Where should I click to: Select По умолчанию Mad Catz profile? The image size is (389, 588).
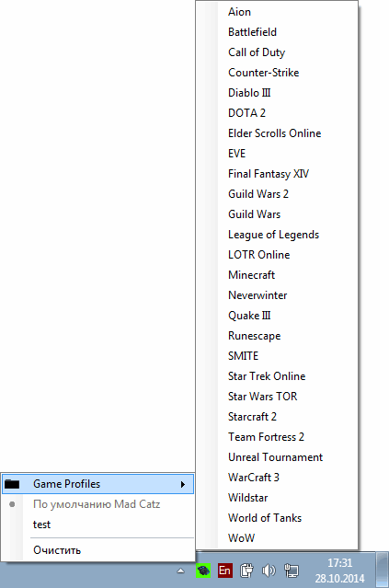pos(97,504)
